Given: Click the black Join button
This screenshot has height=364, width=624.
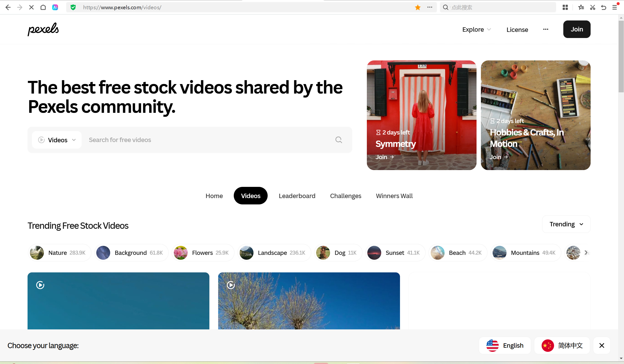Looking at the screenshot, I should (x=576, y=29).
